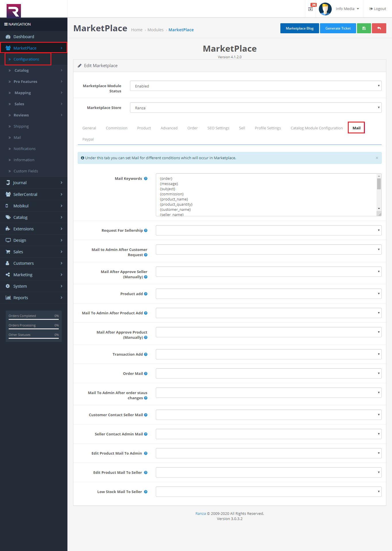The height and width of the screenshot is (551, 392).
Task: Click the Mobikul phone icon
Action: pos(7,206)
